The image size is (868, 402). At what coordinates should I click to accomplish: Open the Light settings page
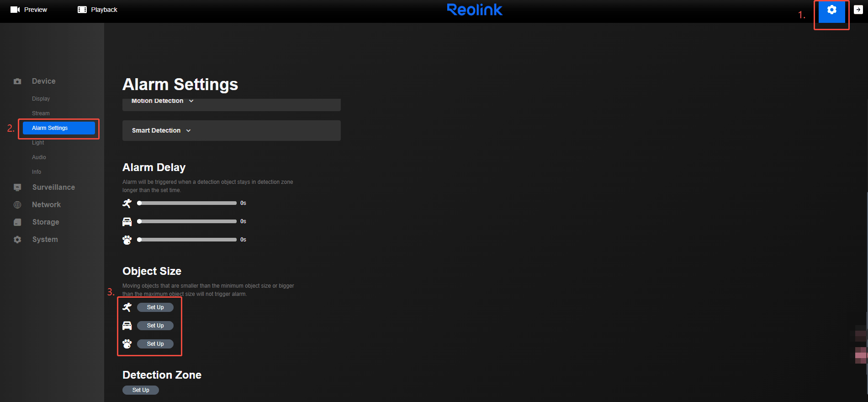pos(38,143)
